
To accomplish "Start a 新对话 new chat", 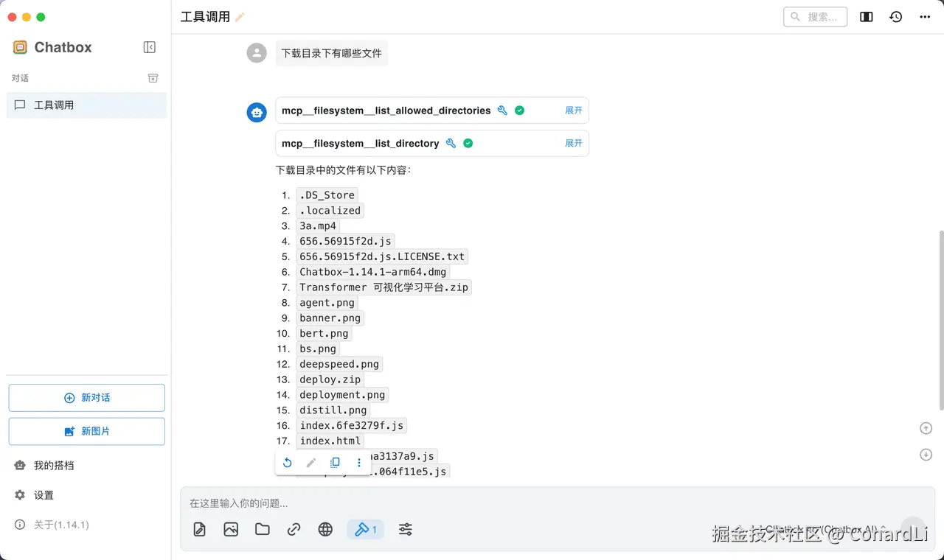I will coord(87,398).
